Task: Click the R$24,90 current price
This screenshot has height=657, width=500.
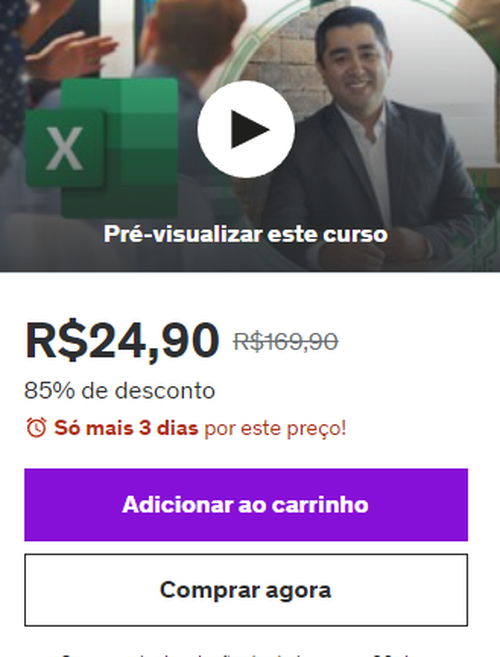Action: [x=122, y=340]
